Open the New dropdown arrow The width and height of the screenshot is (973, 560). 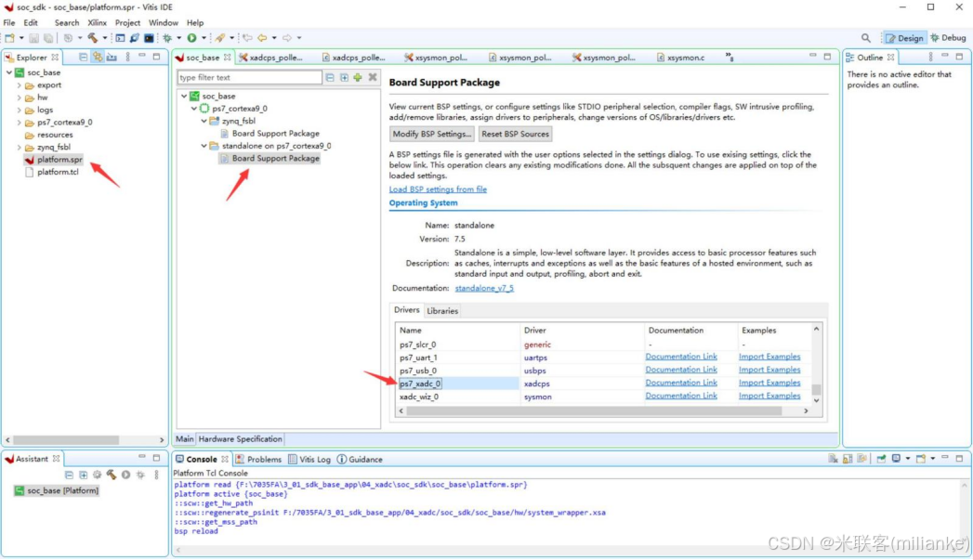pos(21,38)
